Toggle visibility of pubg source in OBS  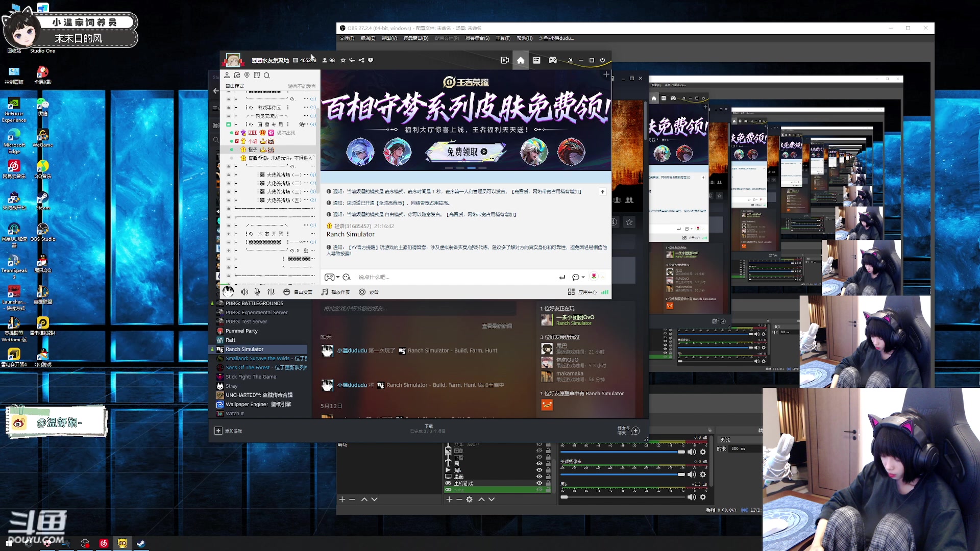pyautogui.click(x=539, y=490)
